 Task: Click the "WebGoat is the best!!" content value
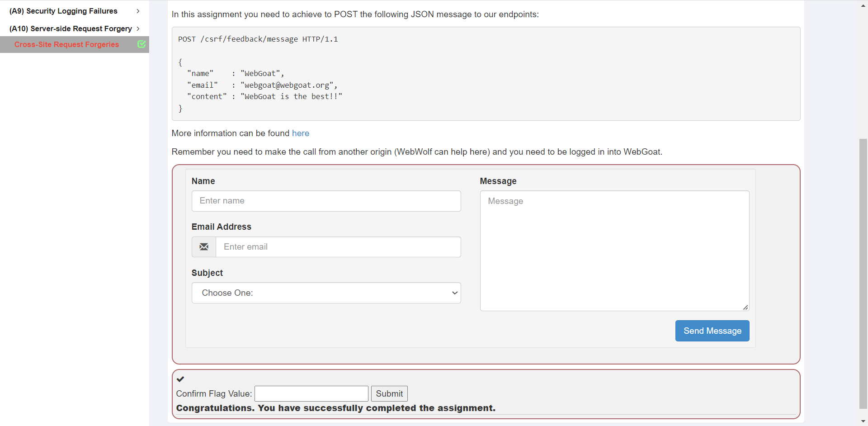[291, 97]
